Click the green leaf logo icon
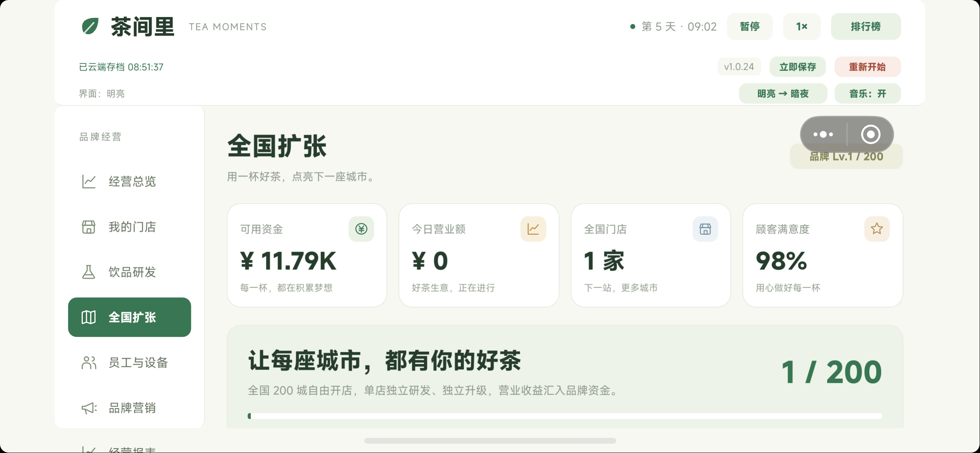 pos(90,26)
